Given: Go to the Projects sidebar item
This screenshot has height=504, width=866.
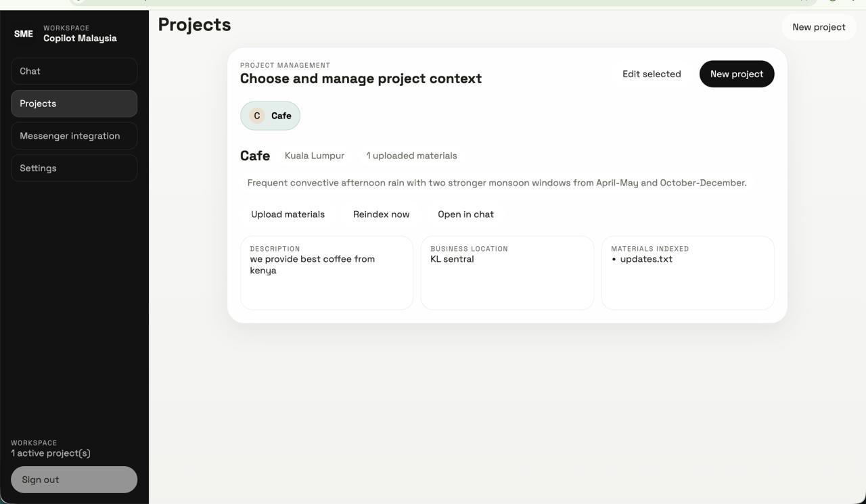Looking at the screenshot, I should (74, 104).
